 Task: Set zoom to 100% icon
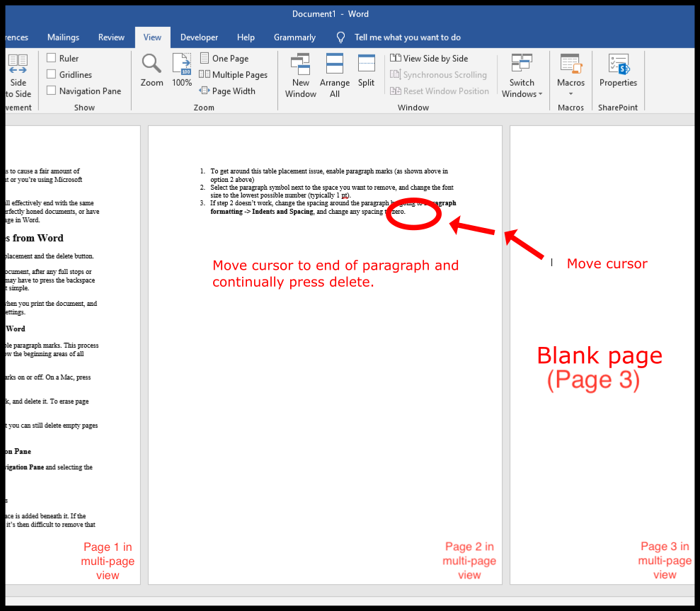click(182, 69)
